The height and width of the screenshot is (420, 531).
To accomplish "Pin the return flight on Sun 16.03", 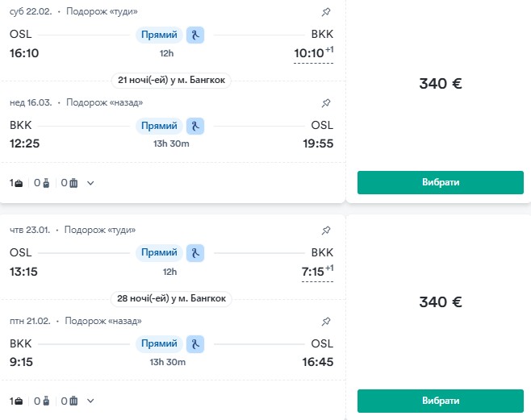I will coord(326,103).
